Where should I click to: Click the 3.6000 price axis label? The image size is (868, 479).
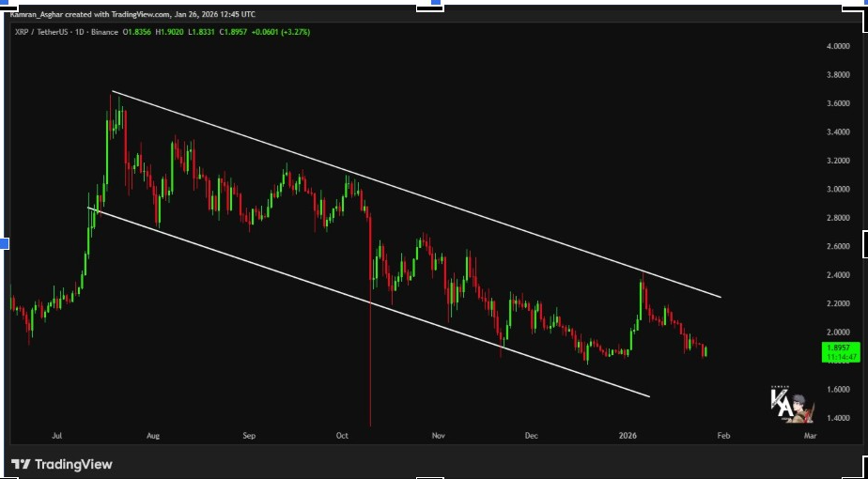(x=838, y=103)
